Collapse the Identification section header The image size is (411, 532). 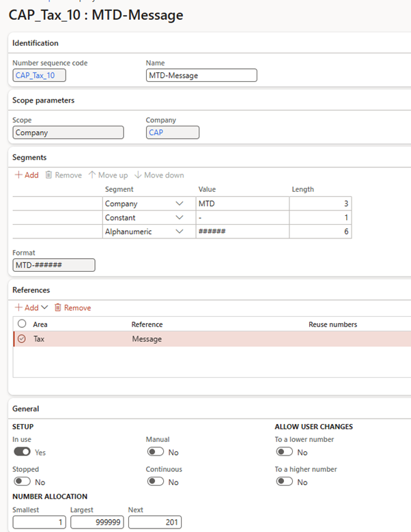(36, 43)
